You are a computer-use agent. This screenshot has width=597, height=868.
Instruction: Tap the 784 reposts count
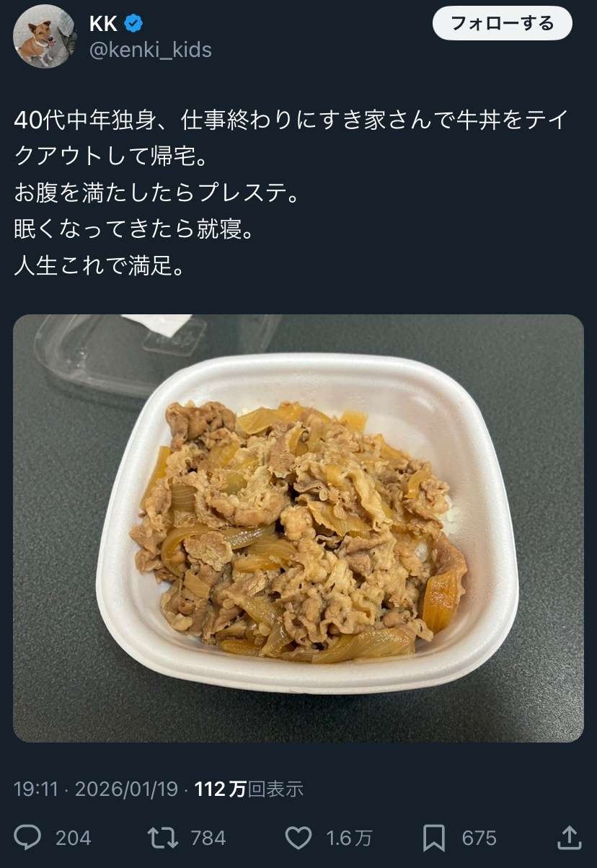coord(208,838)
